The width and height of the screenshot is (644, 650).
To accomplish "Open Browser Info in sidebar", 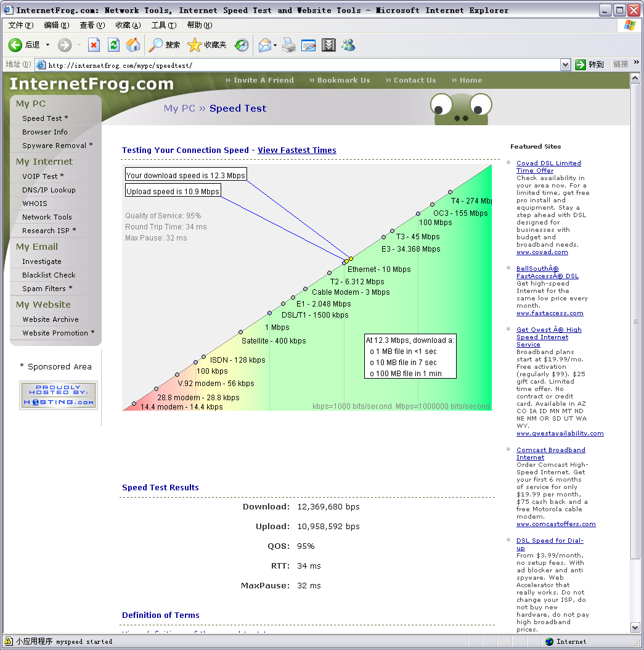I will 45,132.
